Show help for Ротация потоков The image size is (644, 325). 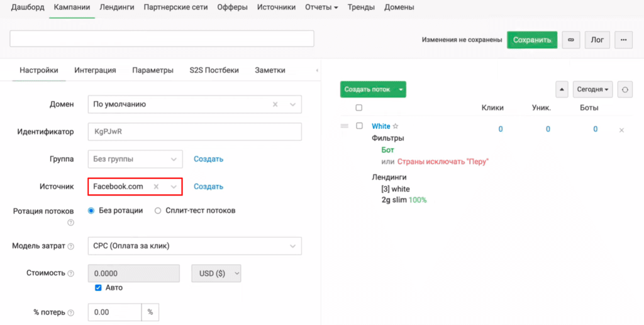coord(70,223)
